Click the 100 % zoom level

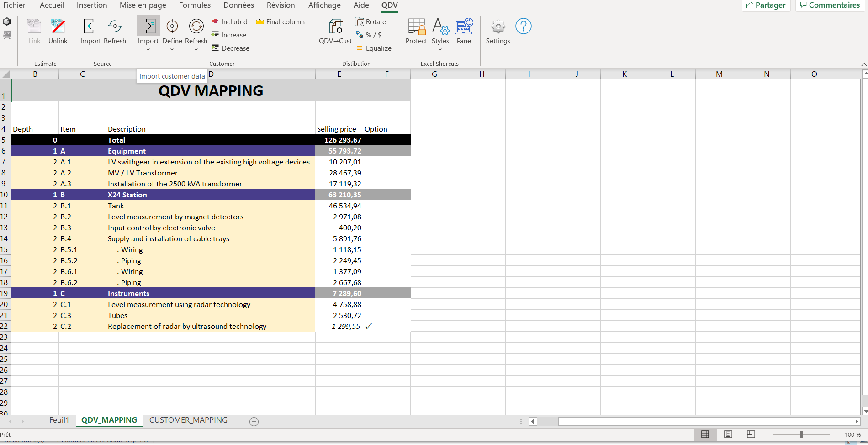click(x=853, y=434)
